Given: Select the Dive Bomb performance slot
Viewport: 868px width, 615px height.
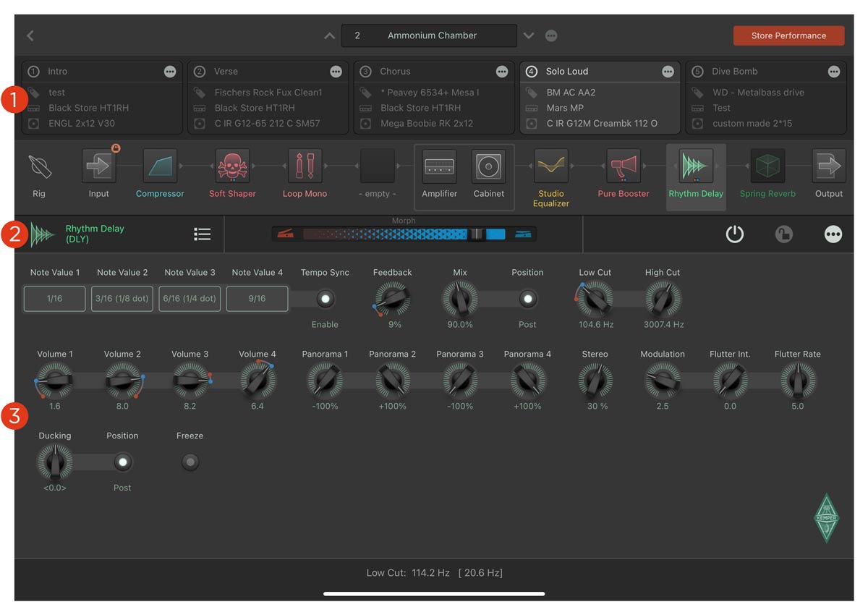Looking at the screenshot, I should (766, 98).
